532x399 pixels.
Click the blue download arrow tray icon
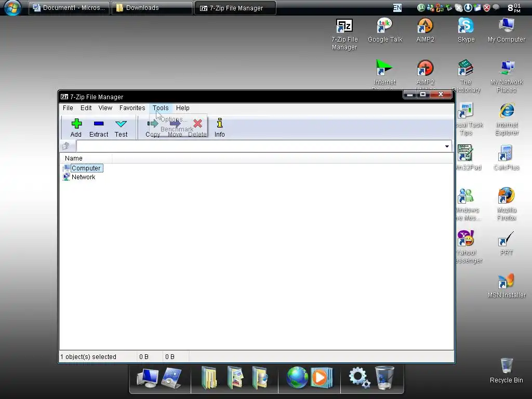click(x=468, y=7)
